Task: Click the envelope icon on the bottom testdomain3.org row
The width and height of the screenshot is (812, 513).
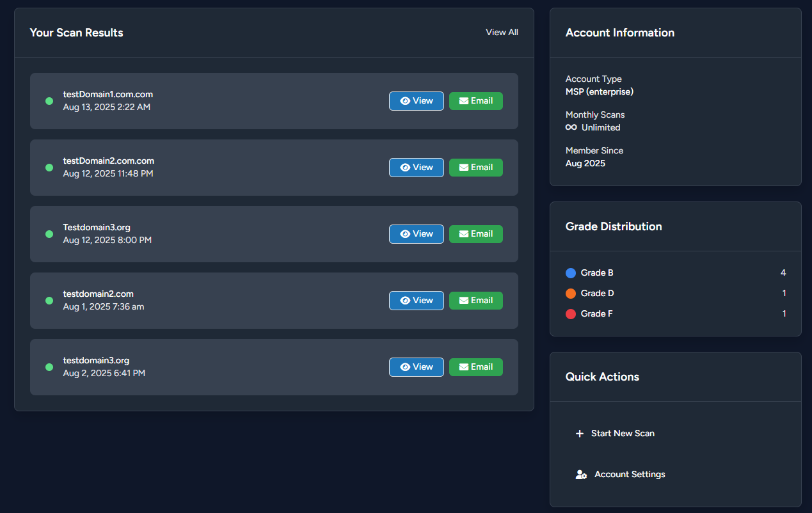Action: tap(465, 367)
